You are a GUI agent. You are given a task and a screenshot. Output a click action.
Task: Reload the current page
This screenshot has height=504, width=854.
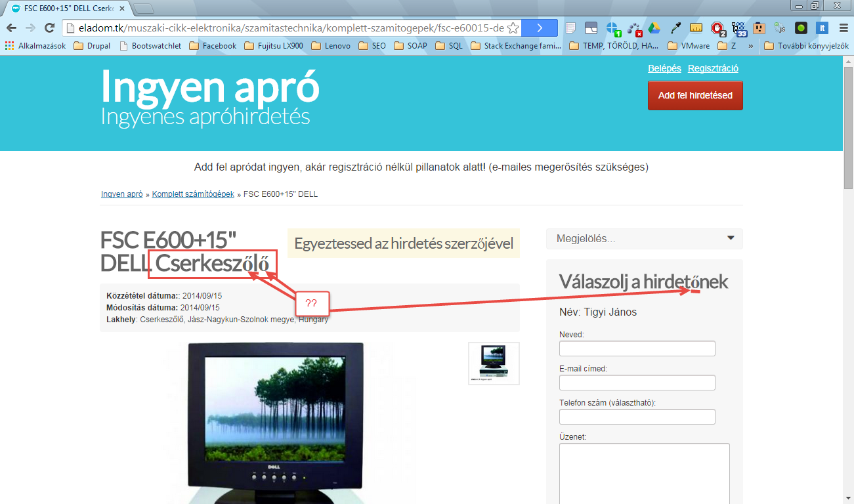pyautogui.click(x=49, y=28)
